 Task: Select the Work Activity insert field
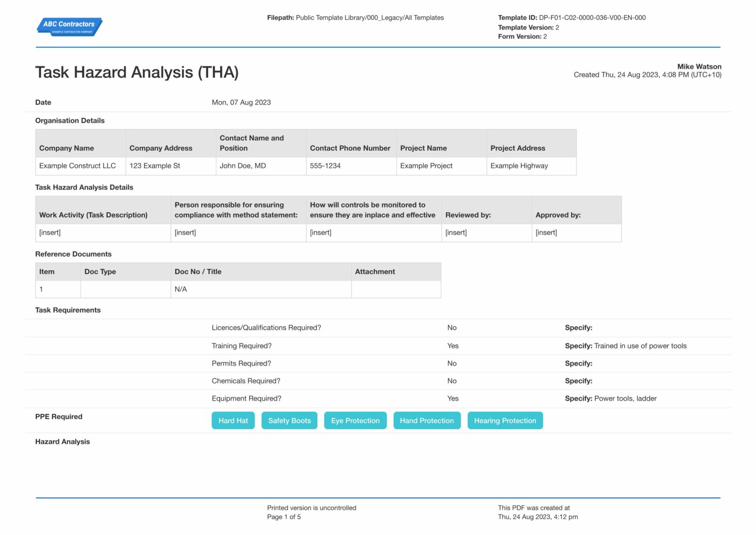click(x=50, y=232)
